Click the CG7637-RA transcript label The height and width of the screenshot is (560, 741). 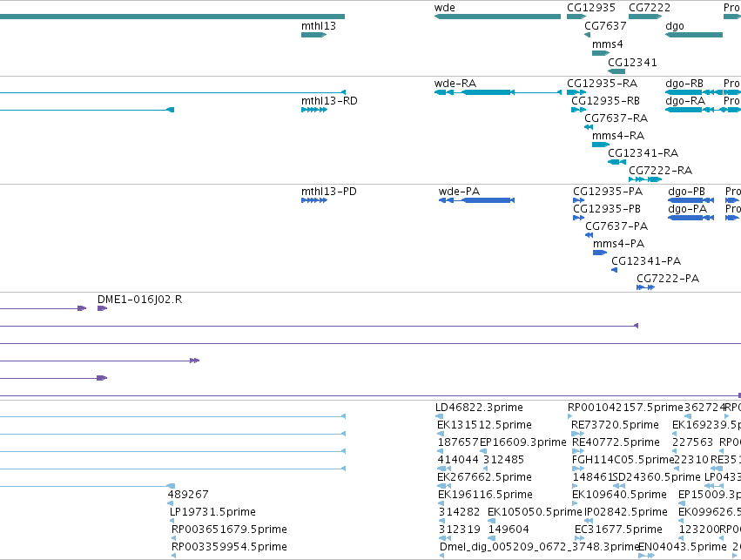[616, 118]
